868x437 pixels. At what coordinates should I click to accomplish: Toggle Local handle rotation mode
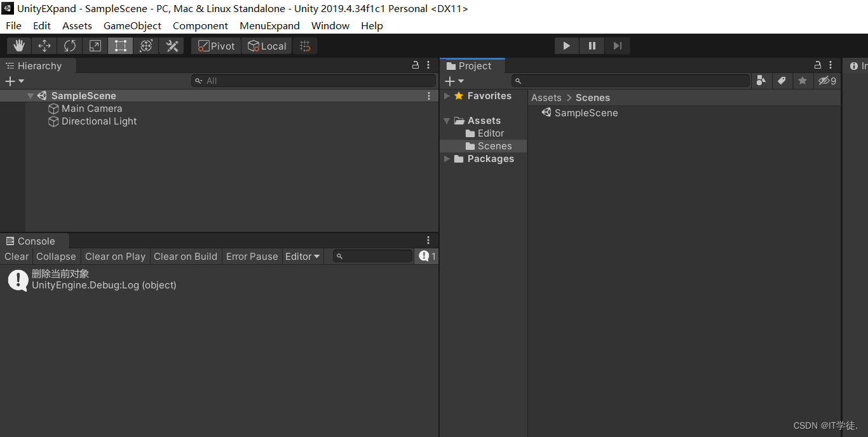point(267,46)
